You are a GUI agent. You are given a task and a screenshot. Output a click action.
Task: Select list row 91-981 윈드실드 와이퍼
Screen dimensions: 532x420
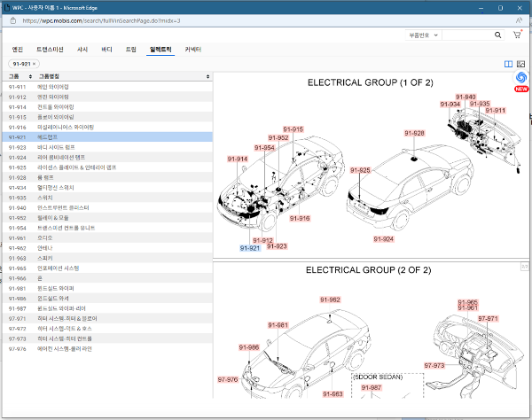tap(107, 289)
